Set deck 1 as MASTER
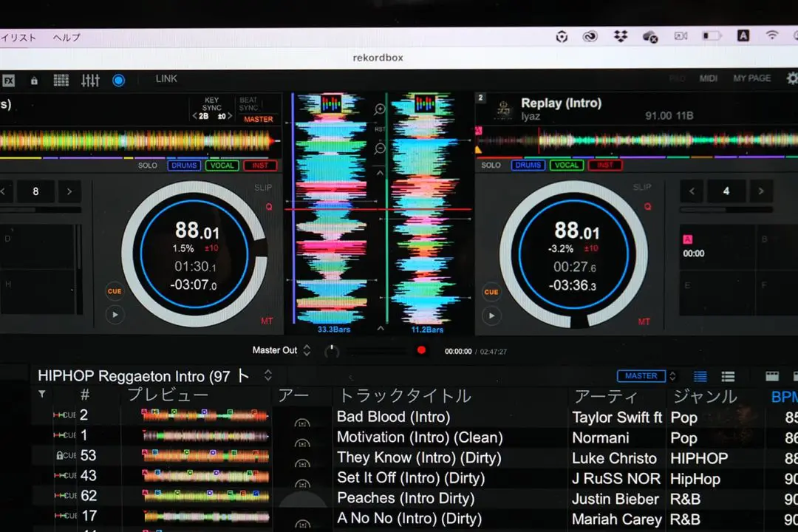The image size is (798, 532). [x=259, y=119]
